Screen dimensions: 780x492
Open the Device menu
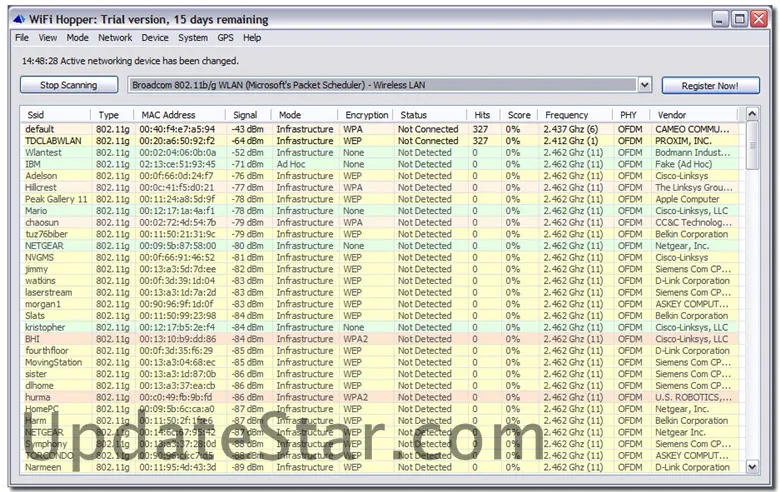pos(155,38)
